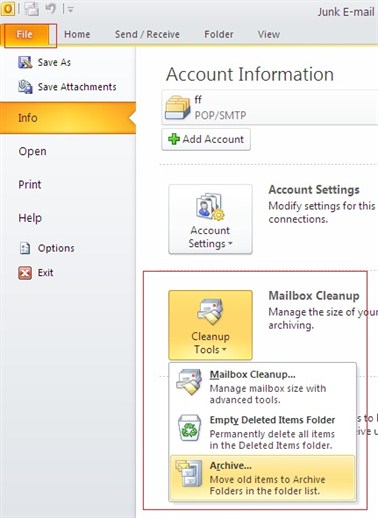Click the Add Account button
This screenshot has height=518, width=378.
click(x=206, y=139)
